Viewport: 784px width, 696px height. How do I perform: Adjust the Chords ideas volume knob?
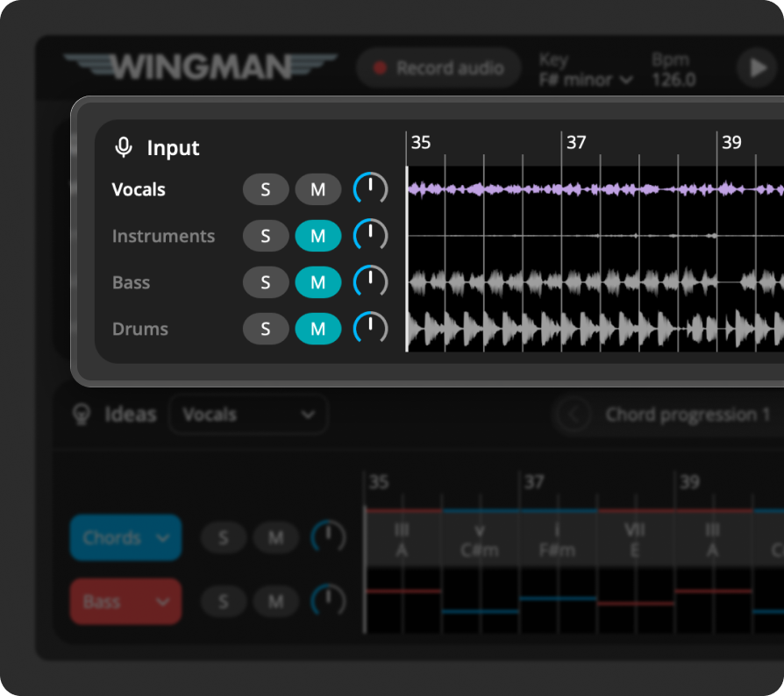[x=329, y=537]
